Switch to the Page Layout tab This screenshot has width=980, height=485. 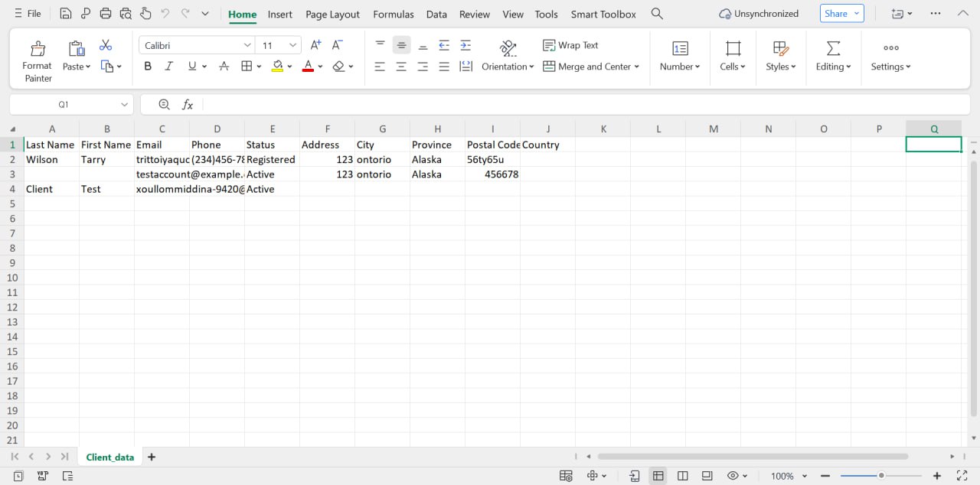click(x=332, y=14)
